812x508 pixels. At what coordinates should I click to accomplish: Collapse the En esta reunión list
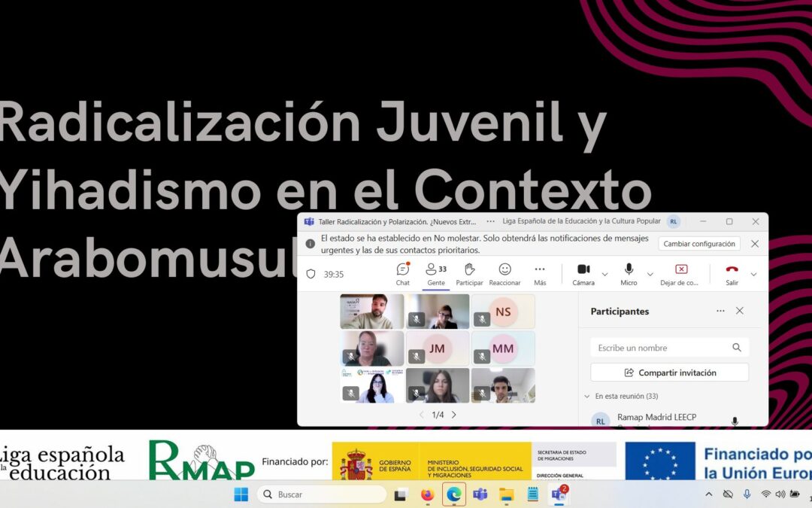click(x=587, y=396)
